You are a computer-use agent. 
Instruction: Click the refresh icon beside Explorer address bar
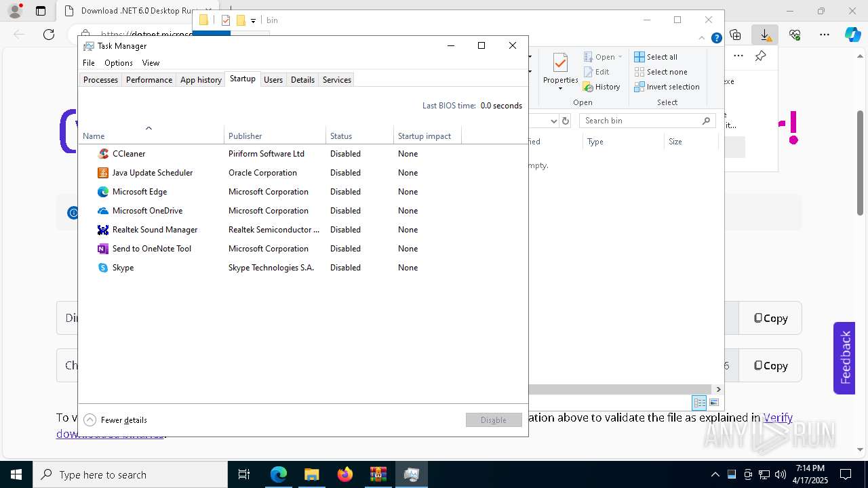click(566, 121)
